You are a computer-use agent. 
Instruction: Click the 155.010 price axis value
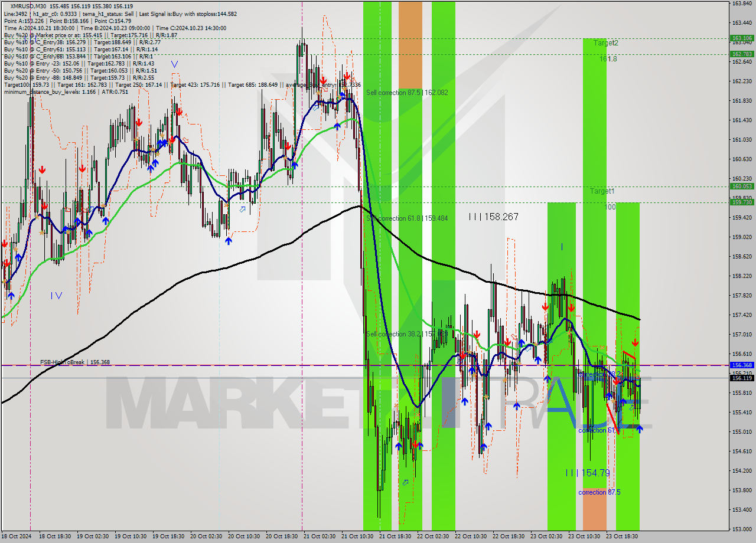pyautogui.click(x=742, y=431)
